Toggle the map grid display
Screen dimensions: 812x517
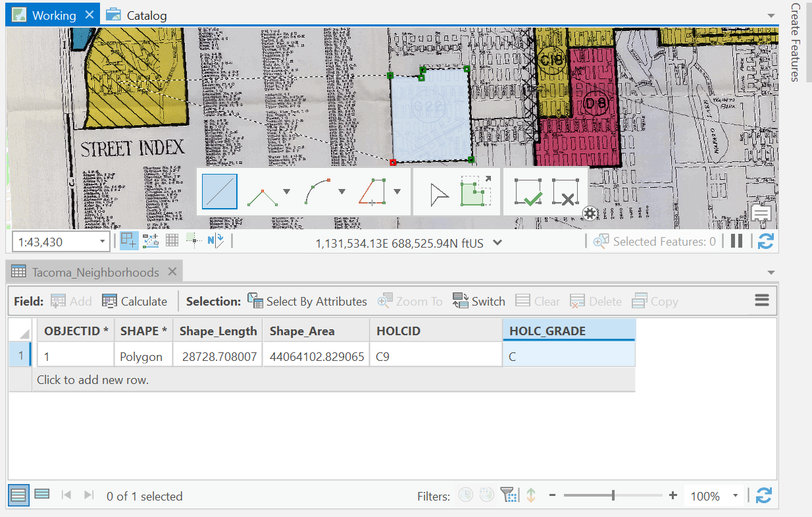coord(172,241)
